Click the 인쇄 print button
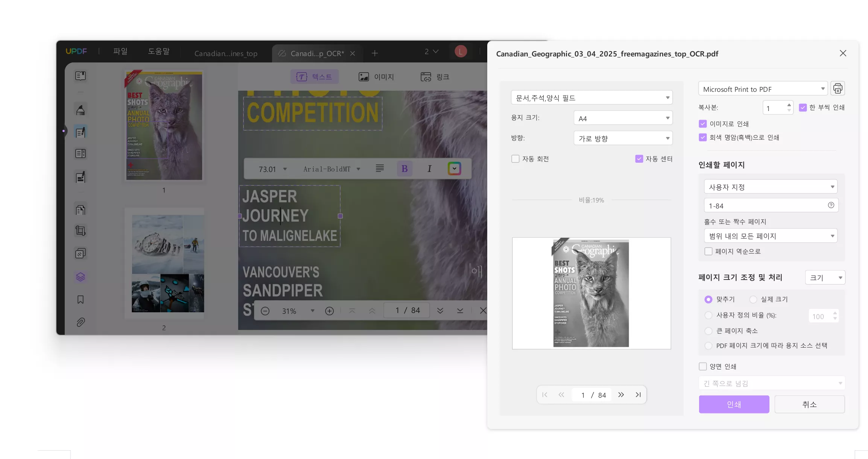 click(x=734, y=404)
